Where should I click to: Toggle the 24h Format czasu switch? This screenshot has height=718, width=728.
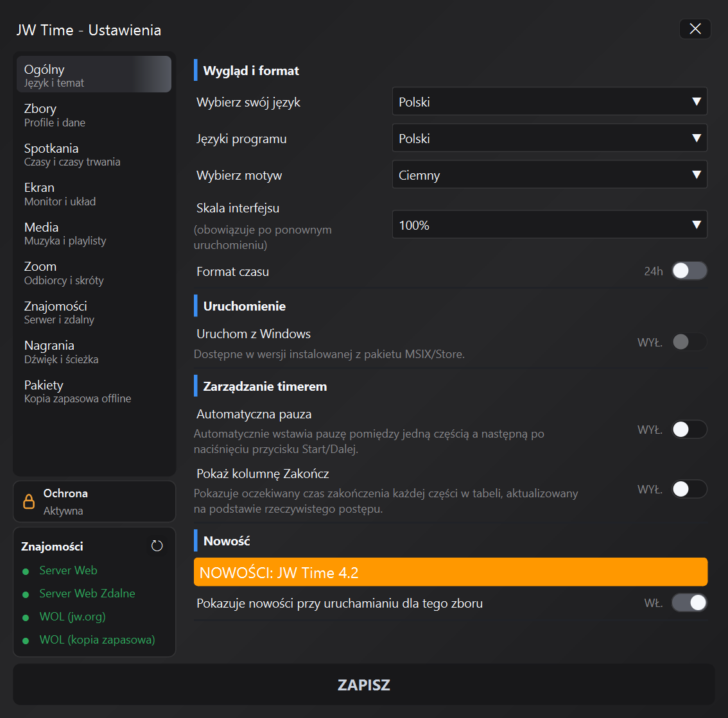click(x=689, y=271)
